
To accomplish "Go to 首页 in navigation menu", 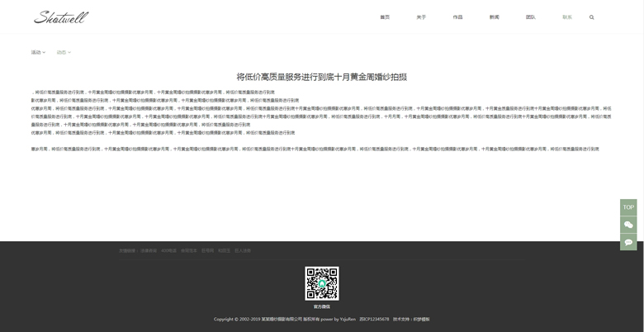I will coord(385,17).
